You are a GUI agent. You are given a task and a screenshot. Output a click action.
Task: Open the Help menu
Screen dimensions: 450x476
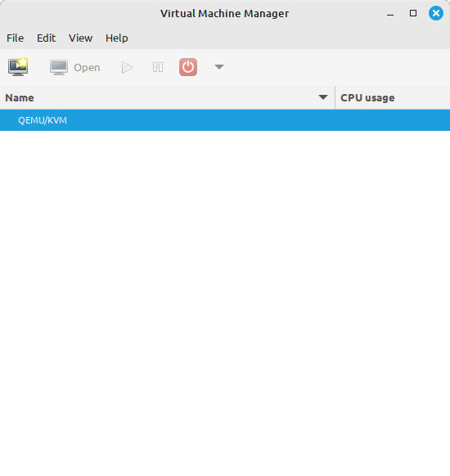(x=117, y=38)
